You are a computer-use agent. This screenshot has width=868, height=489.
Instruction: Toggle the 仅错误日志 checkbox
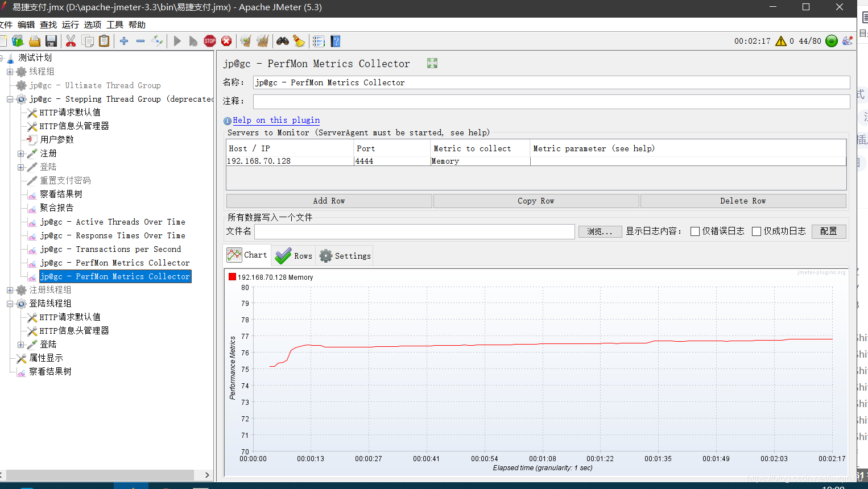pos(695,231)
